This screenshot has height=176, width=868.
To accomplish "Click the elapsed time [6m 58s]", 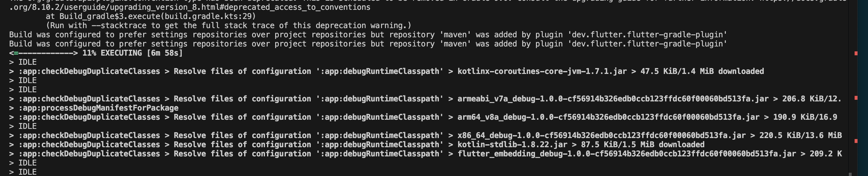I will point(165,53).
